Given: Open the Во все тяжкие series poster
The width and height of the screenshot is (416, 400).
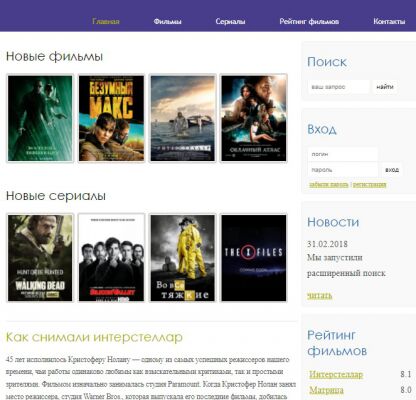Looking at the screenshot, I should coord(183,258).
